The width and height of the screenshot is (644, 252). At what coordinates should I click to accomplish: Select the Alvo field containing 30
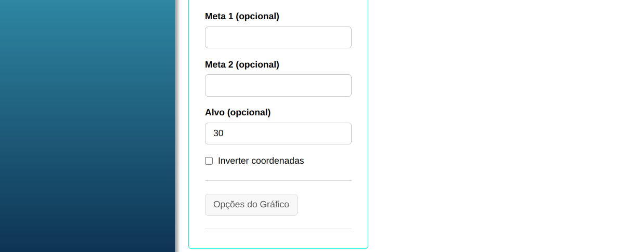pyautogui.click(x=278, y=134)
